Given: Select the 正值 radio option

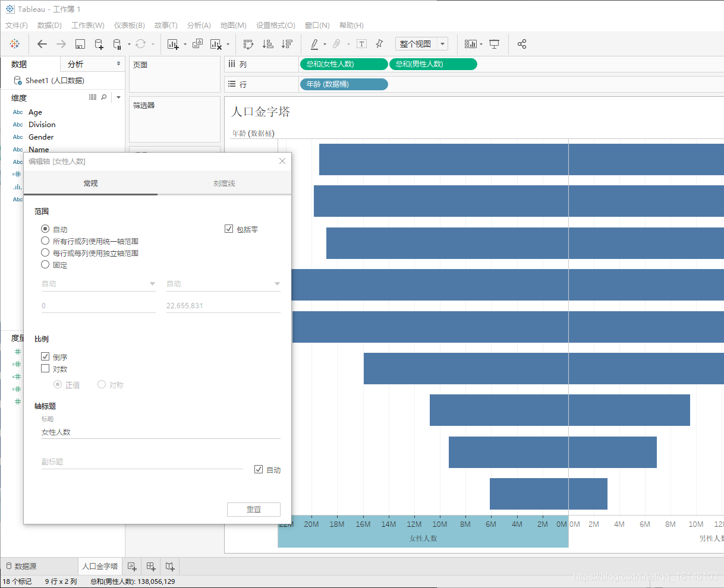Looking at the screenshot, I should tap(58, 384).
